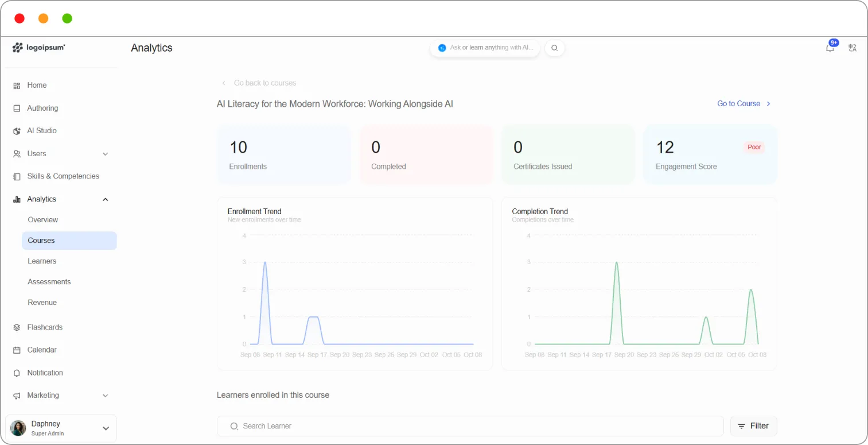Screen dimensions: 868x445
Task: Click Go back to courses link
Action: [x=259, y=83]
